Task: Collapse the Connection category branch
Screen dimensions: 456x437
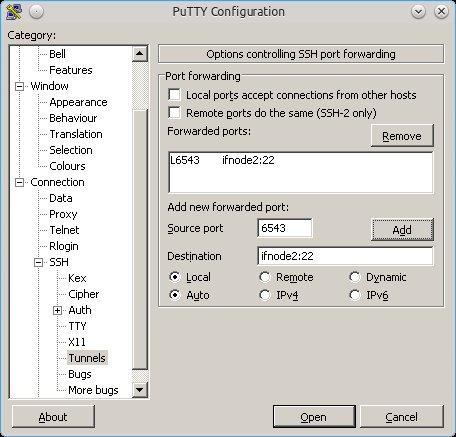Action: (20, 182)
